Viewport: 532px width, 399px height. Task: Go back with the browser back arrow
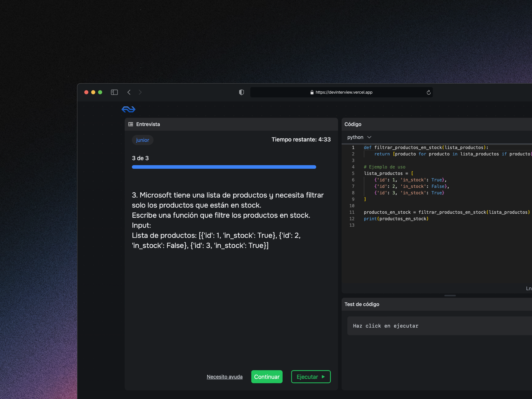click(x=129, y=92)
